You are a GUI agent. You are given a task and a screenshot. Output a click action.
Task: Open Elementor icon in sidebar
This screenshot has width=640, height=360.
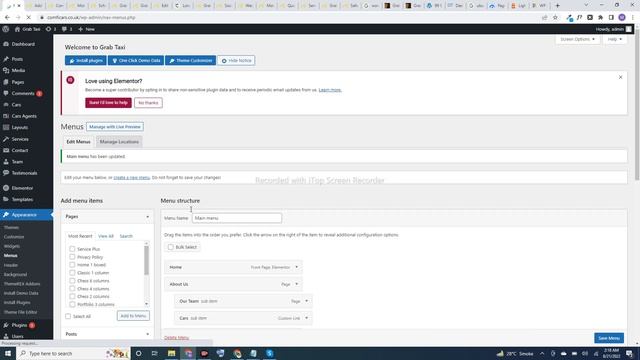coord(6,188)
